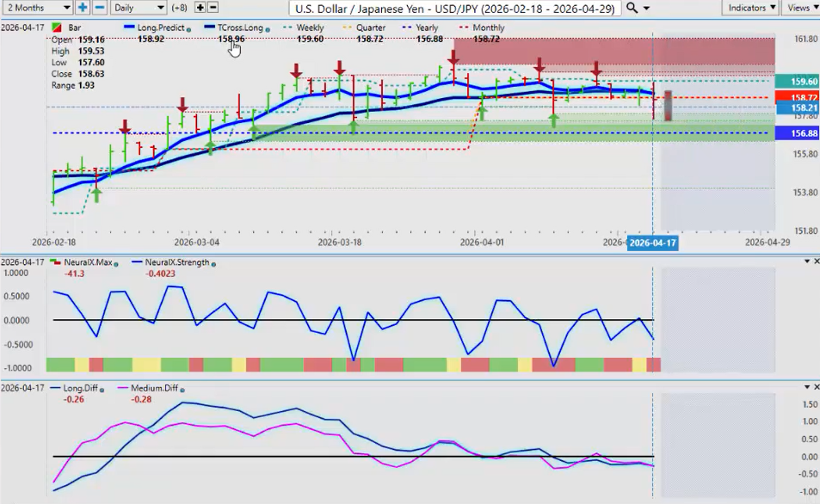Click the black minus button after (+8)
820x504 pixels.
coord(214,8)
